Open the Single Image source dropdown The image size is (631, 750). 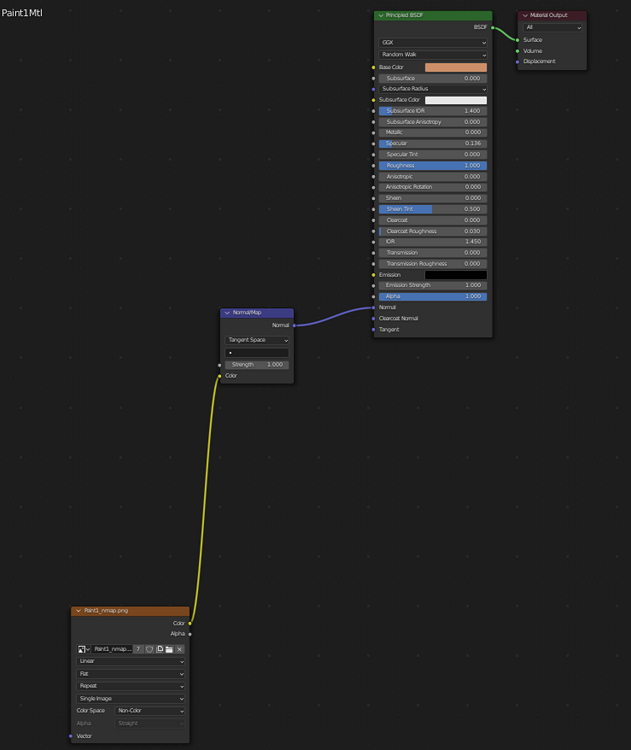(x=130, y=698)
